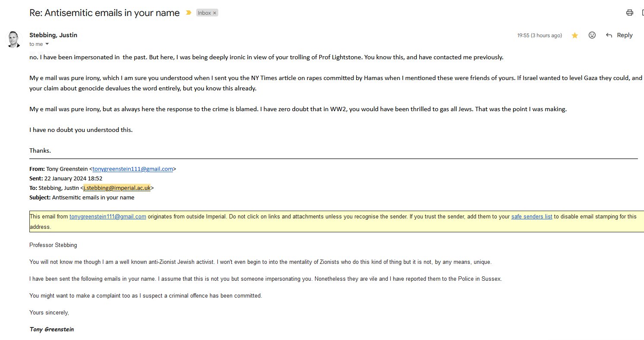Image resolution: width=644 pixels, height=340 pixels.
Task: Click the Reply arrow icon
Action: coord(609,35)
